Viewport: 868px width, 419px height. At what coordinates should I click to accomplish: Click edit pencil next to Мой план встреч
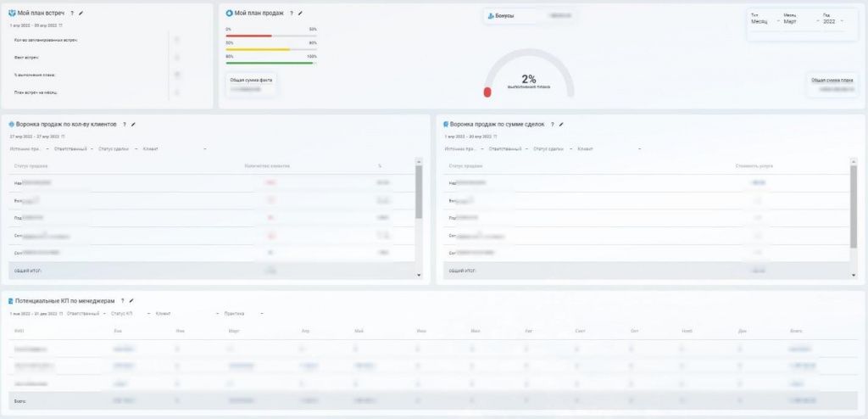81,14
